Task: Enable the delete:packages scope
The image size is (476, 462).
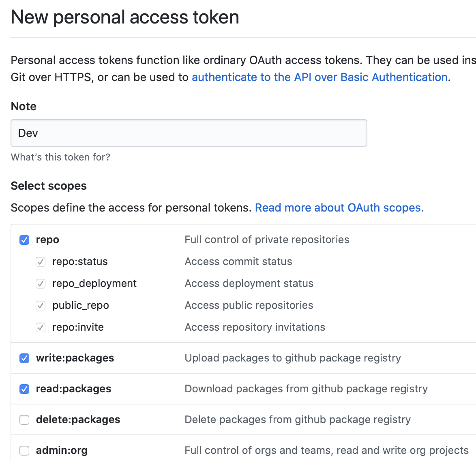Action: [x=24, y=420]
